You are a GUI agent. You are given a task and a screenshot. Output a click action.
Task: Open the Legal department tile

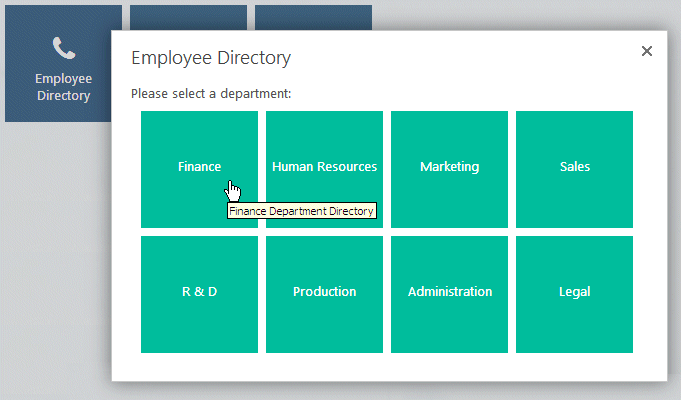(x=574, y=293)
